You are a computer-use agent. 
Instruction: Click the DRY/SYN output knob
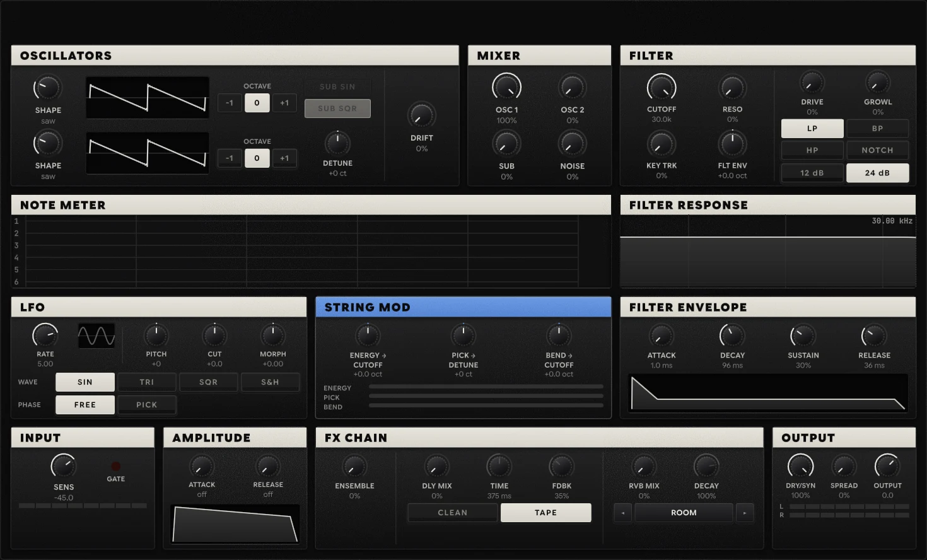[800, 466]
